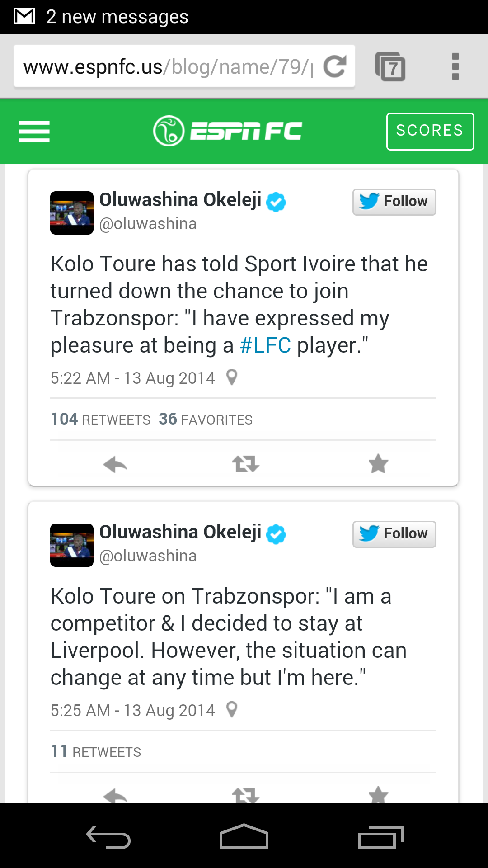Favorite the first tweet with star icon

coord(378,464)
